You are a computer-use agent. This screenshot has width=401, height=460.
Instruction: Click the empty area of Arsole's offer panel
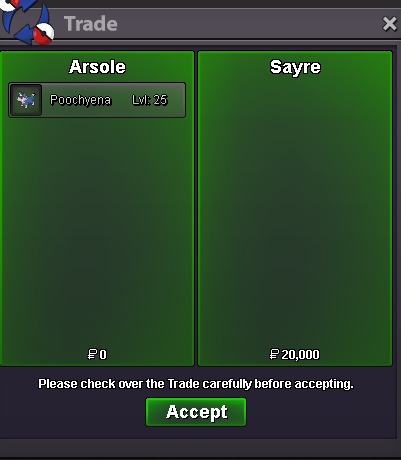(97, 233)
